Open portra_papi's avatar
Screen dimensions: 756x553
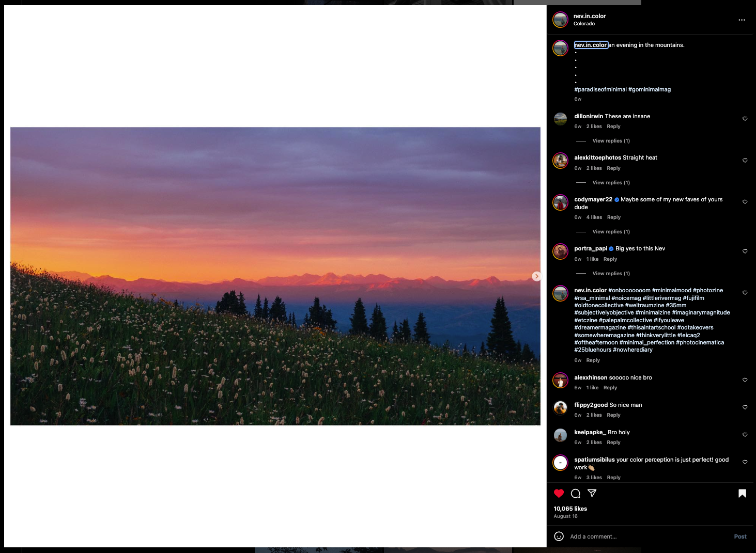click(560, 251)
